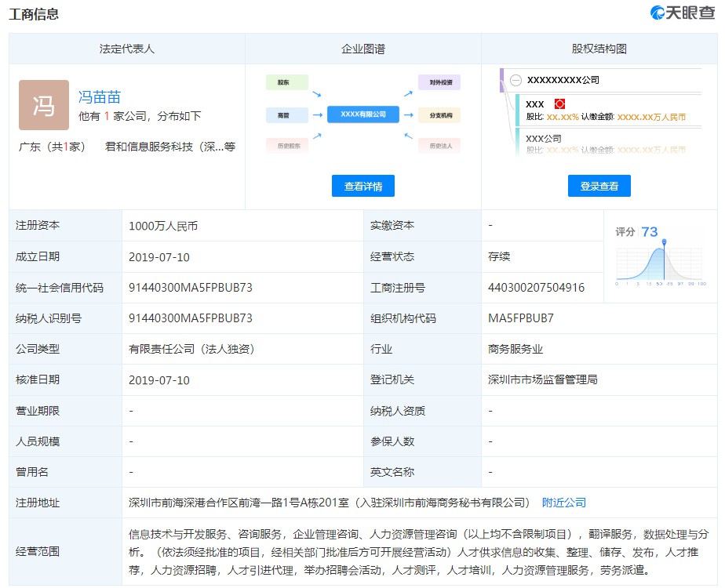Click the 实缴资本 label cell
725x588 pixels.
423,226
